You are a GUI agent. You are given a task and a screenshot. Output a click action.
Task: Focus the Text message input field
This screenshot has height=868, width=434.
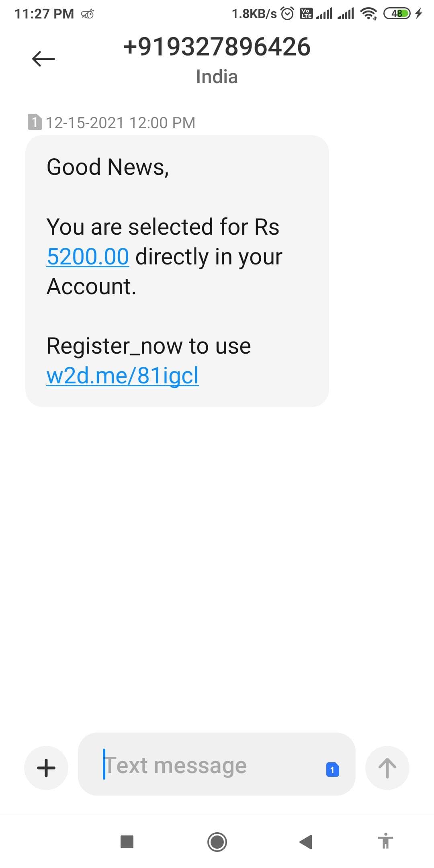(x=209, y=765)
